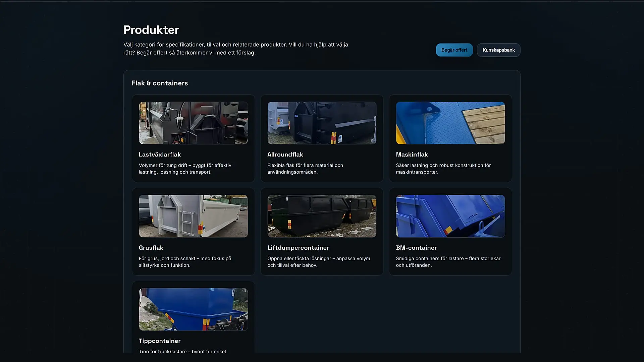Viewport: 644px width, 362px height.
Task: Click the Produkter page heading
Action: click(151, 30)
